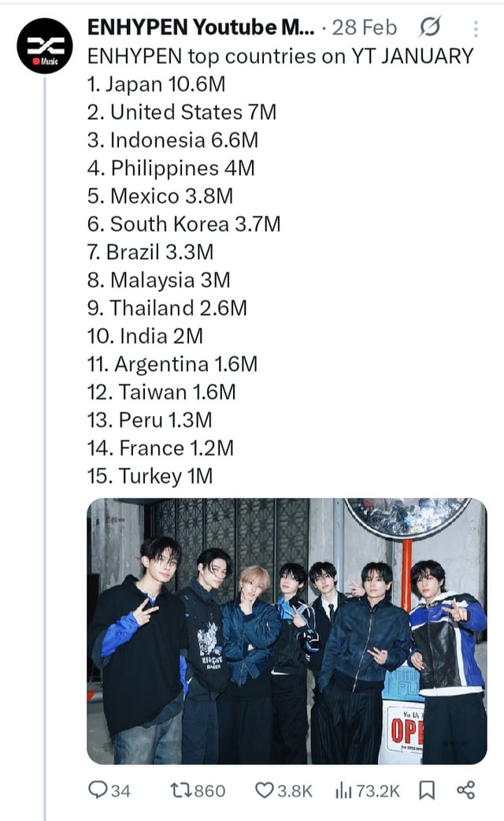Click the '15. Turkey 1M' line
Image resolution: width=504 pixels, height=821 pixels.
(150, 476)
